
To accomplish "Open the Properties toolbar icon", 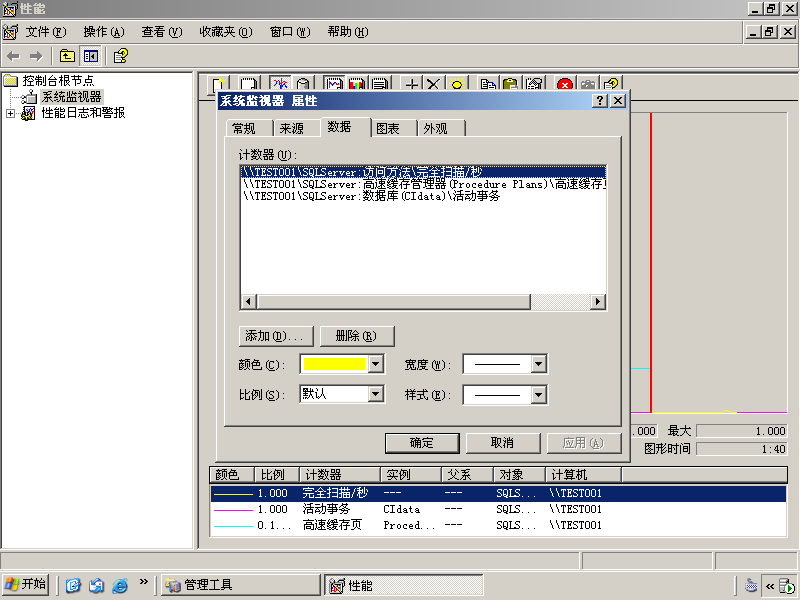I will point(534,83).
